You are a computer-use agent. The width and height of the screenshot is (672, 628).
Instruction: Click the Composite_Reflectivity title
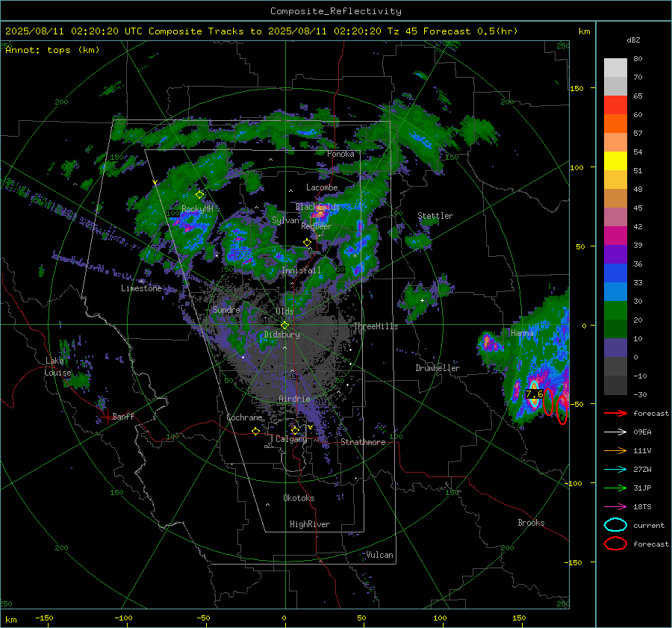tap(336, 11)
